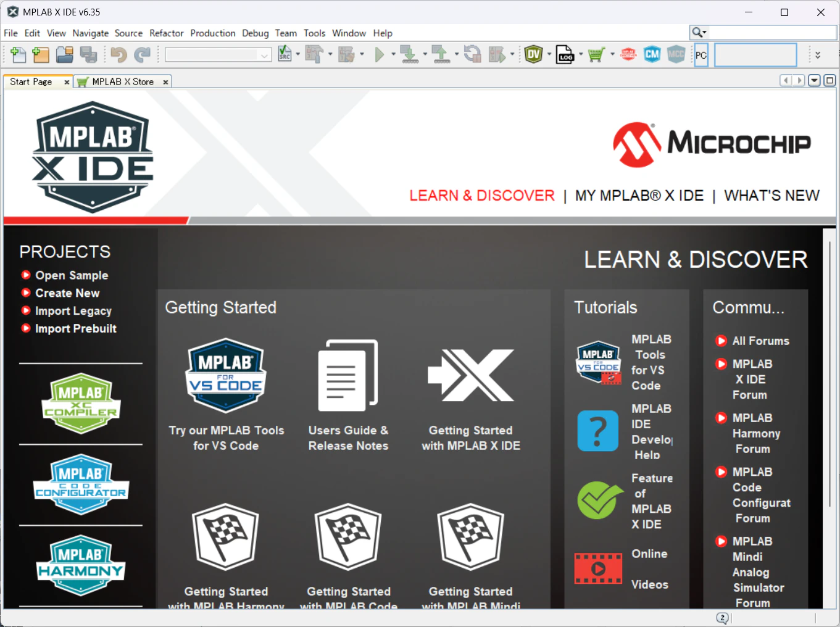
Task: Click the Build Project hammer icon
Action: [314, 54]
